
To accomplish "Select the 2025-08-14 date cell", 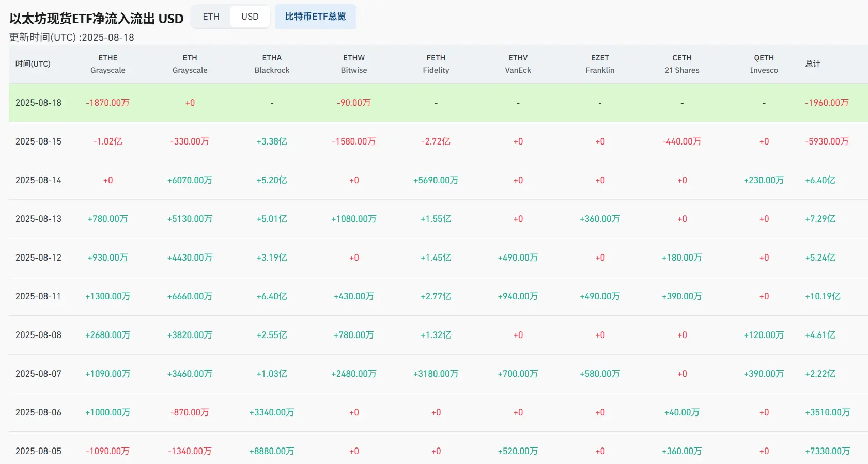I will pyautogui.click(x=39, y=180).
